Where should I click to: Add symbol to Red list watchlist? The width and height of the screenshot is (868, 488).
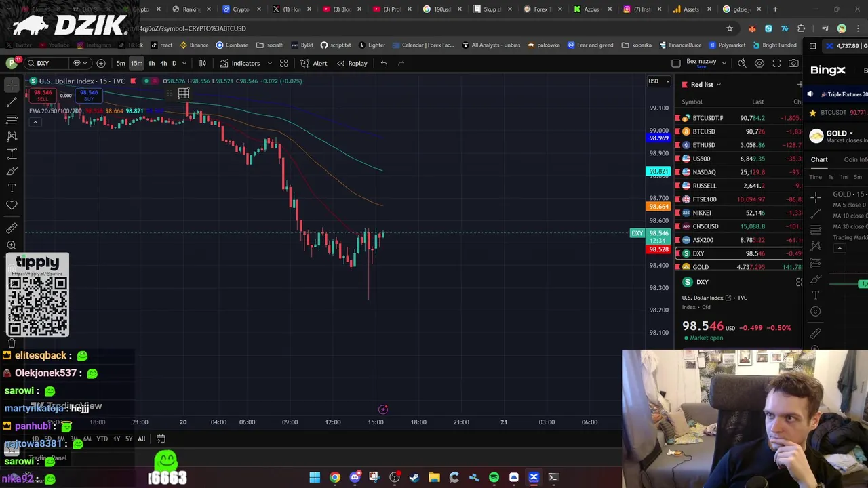(800, 84)
